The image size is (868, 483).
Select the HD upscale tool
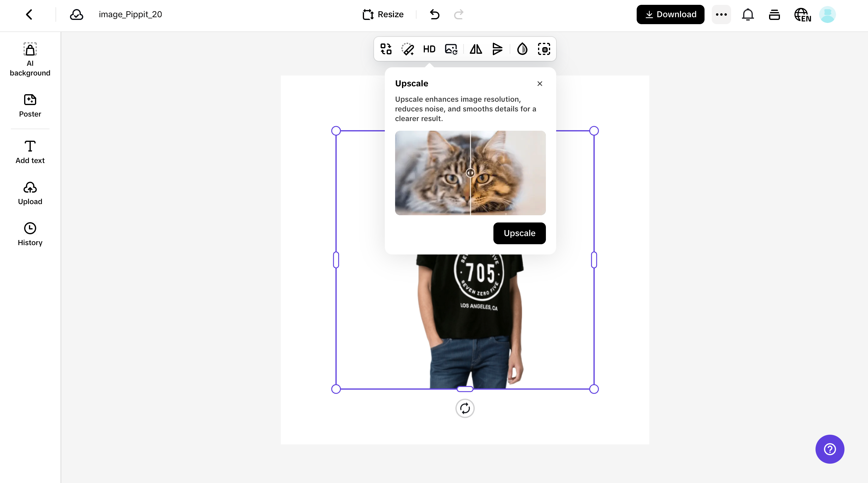[x=429, y=49]
